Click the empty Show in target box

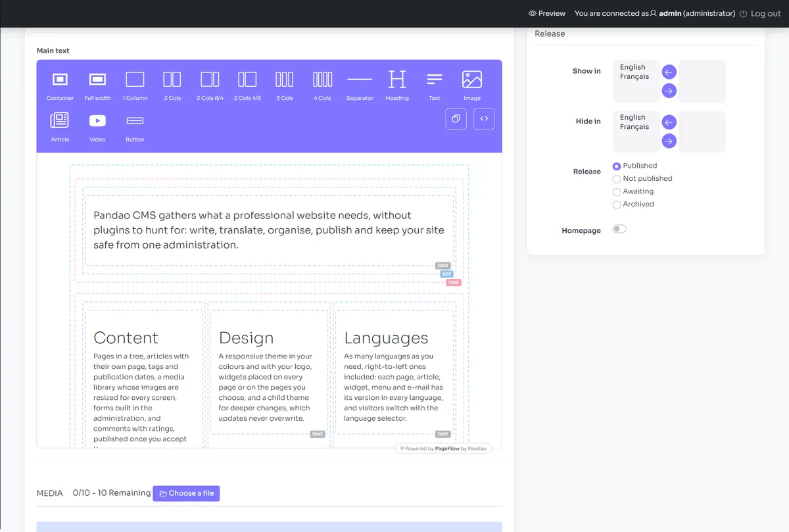[x=702, y=82]
